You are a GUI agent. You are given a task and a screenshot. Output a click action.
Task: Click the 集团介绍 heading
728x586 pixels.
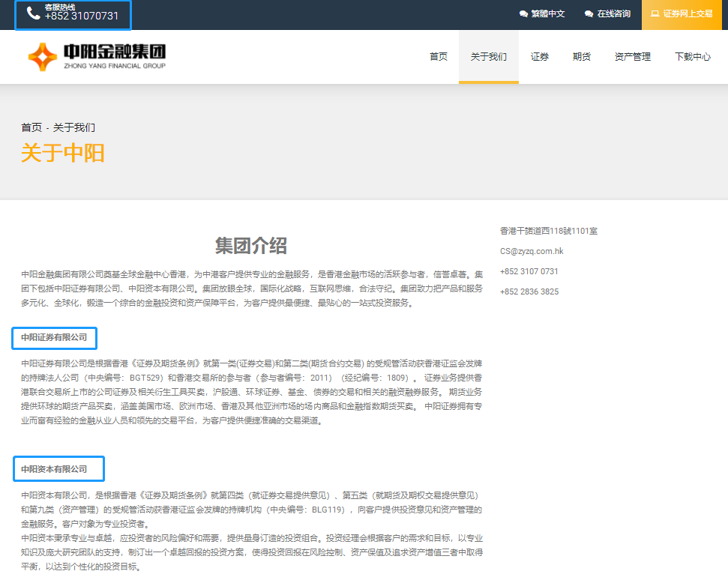251,246
